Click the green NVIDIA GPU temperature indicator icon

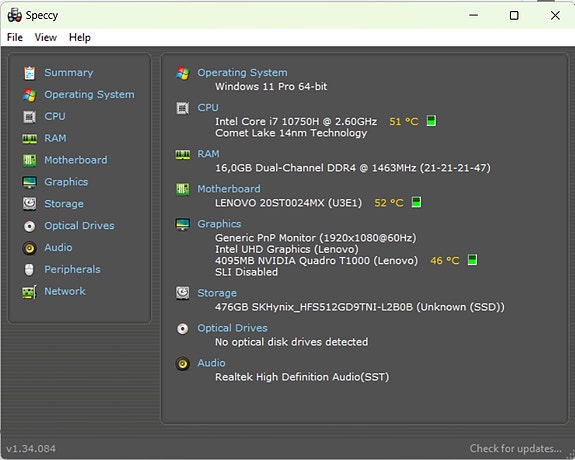click(x=472, y=260)
